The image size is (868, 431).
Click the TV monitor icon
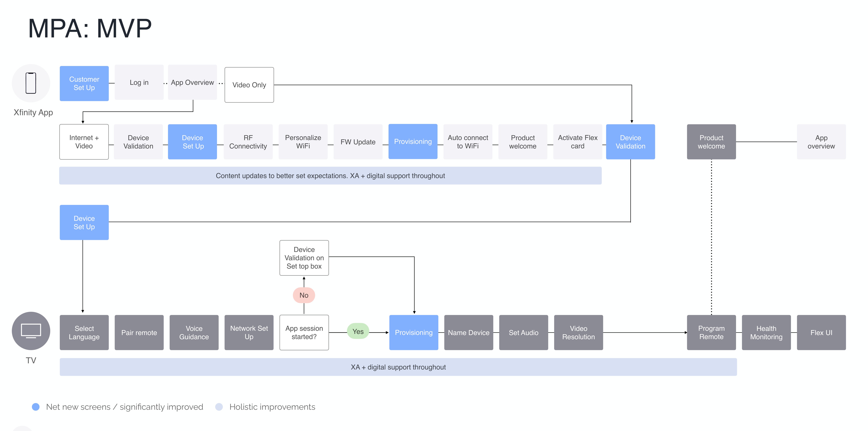tap(31, 331)
